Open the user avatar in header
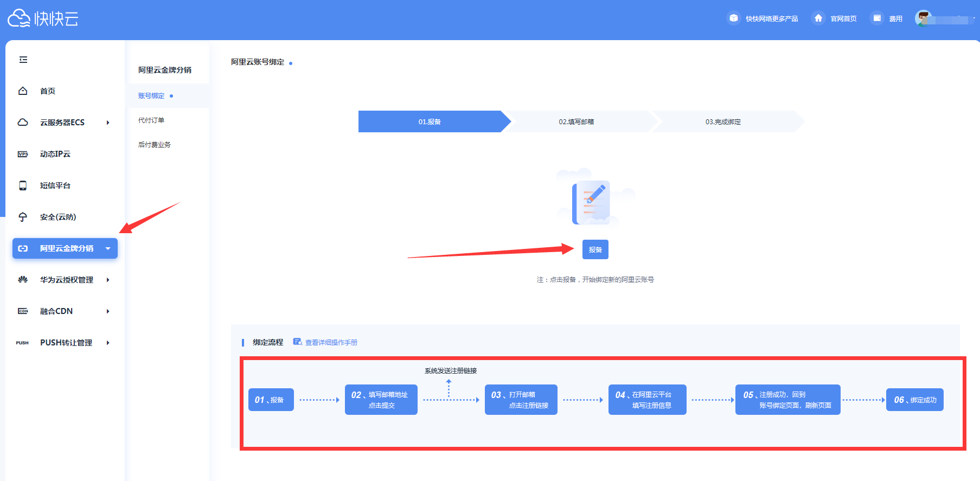The height and width of the screenshot is (481, 980). coord(923,18)
